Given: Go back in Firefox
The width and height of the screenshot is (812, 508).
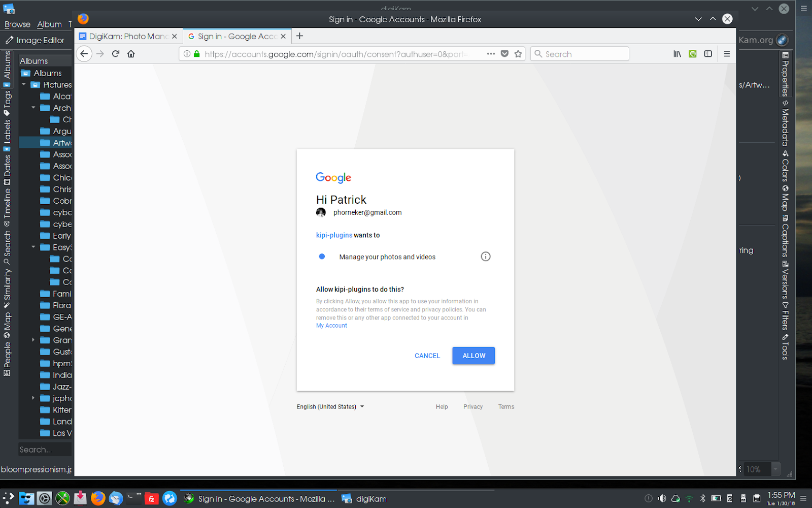Looking at the screenshot, I should pyautogui.click(x=84, y=54).
